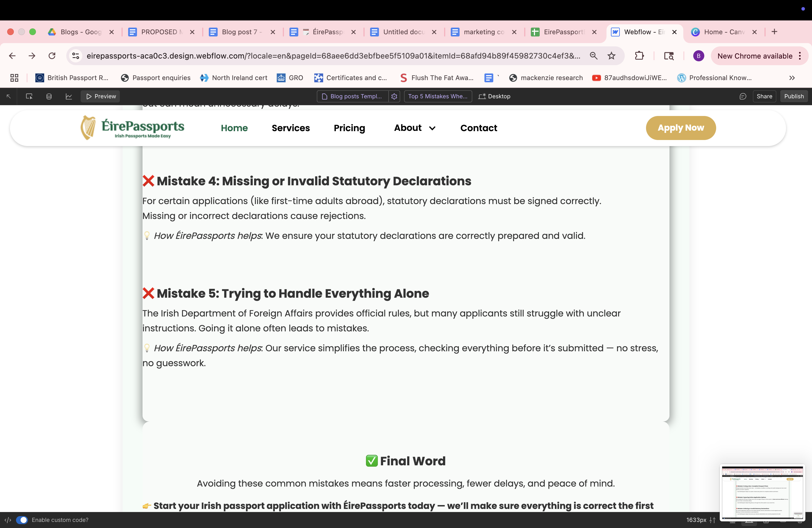812x528 pixels.
Task: Open the Desktop breakpoint selector
Action: (494, 97)
